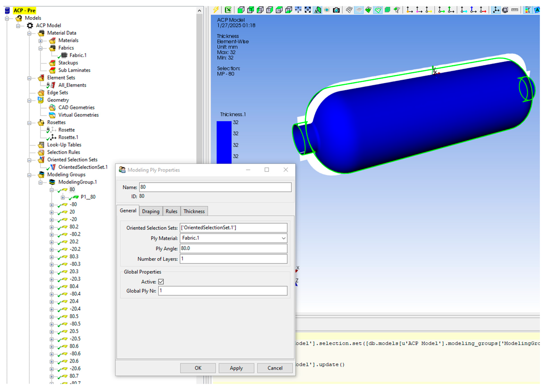Uncheck the Active checkbox
This screenshot has height=392, width=546.
click(x=161, y=282)
